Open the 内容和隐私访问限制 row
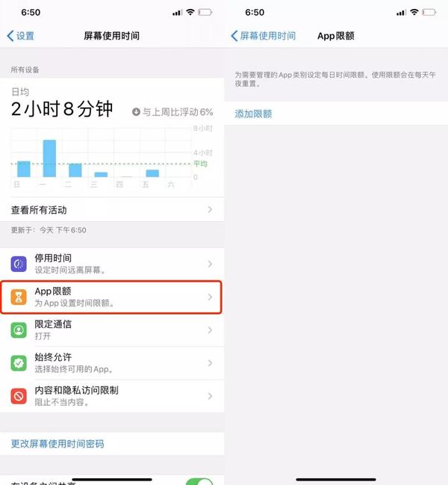 point(112,396)
